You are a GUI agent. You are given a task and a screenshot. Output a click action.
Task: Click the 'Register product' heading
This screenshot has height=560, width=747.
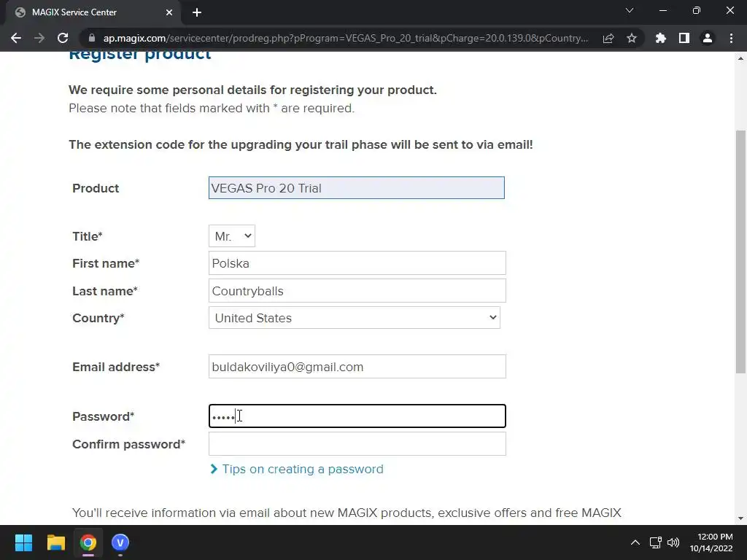pos(139,55)
